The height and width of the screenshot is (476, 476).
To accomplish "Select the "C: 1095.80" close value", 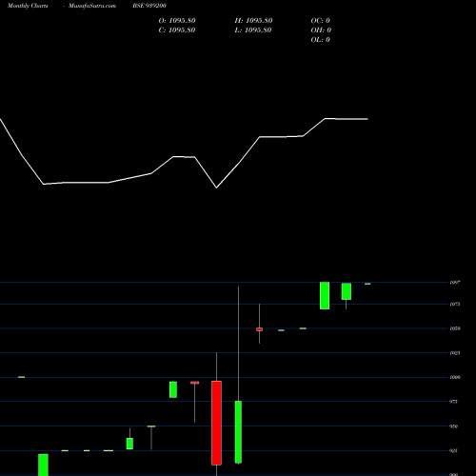I will click(177, 30).
